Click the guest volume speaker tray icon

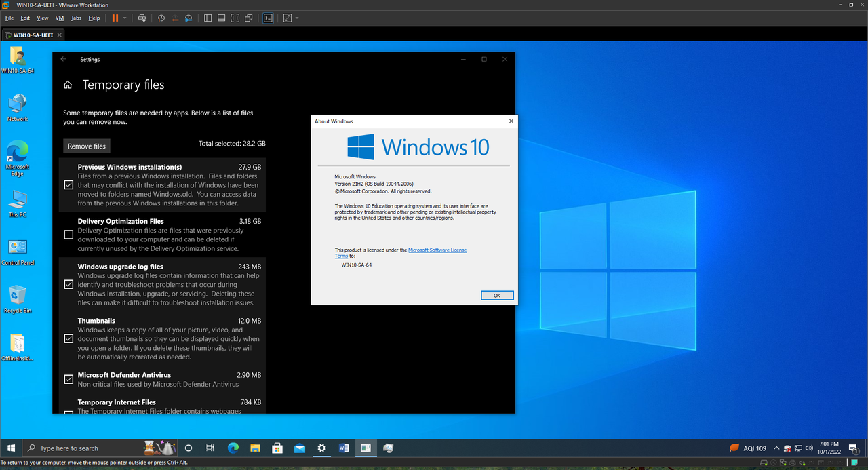tap(809, 448)
